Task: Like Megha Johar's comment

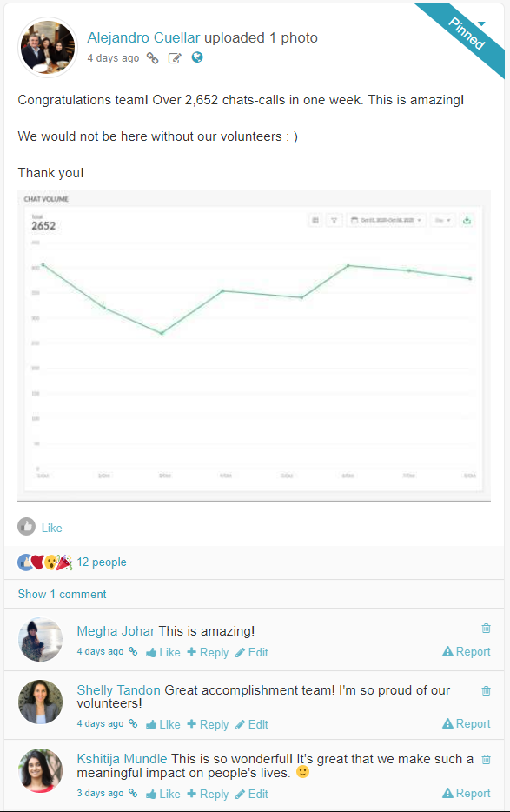Action: click(163, 653)
